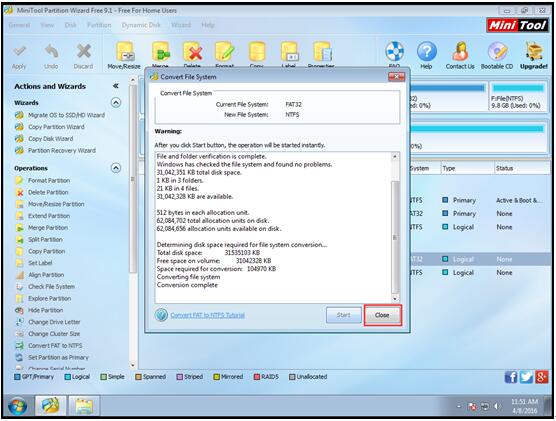Viewport: 556px width, 421px height.
Task: Click the Contact Us icon
Action: [460, 52]
